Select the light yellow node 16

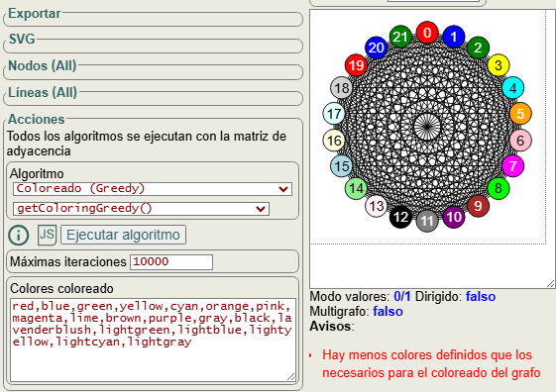tap(334, 141)
